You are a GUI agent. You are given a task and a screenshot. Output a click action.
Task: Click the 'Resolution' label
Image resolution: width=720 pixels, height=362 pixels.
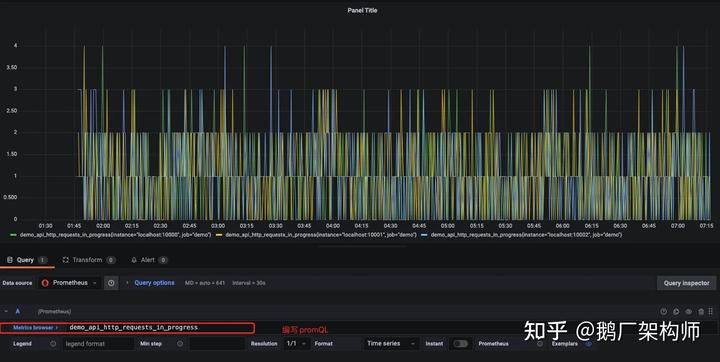[264, 344]
